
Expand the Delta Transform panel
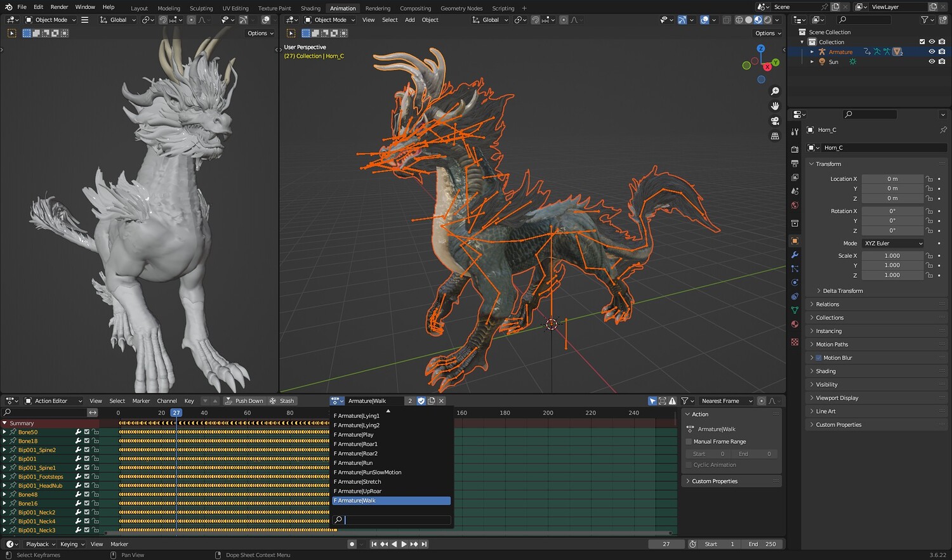842,291
